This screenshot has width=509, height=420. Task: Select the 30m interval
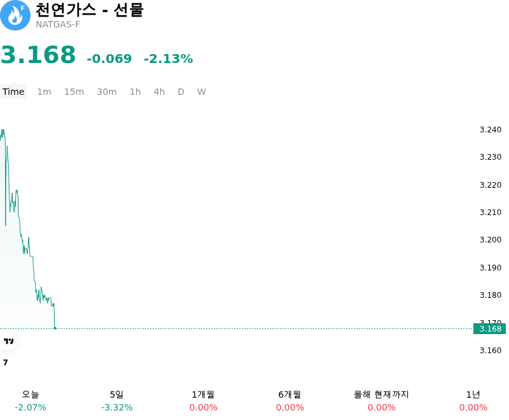[x=107, y=92]
